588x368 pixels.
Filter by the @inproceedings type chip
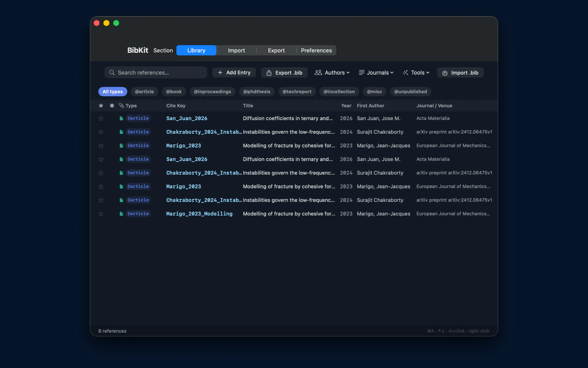tap(212, 92)
